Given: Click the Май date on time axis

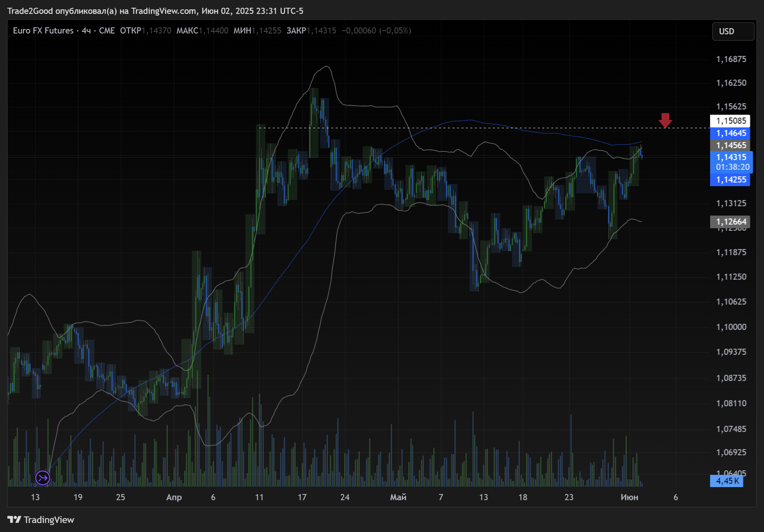Looking at the screenshot, I should pos(398,497).
